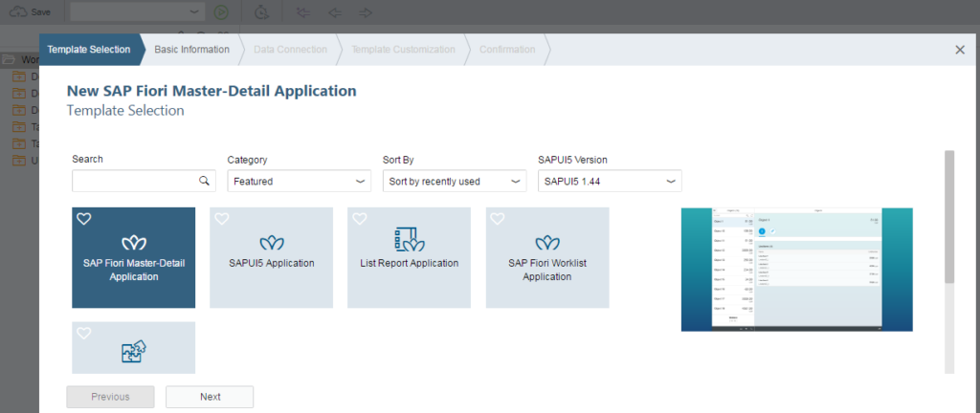Click the list-report icon on List Report tile
Image resolution: width=980 pixels, height=413 pixels.
[410, 238]
